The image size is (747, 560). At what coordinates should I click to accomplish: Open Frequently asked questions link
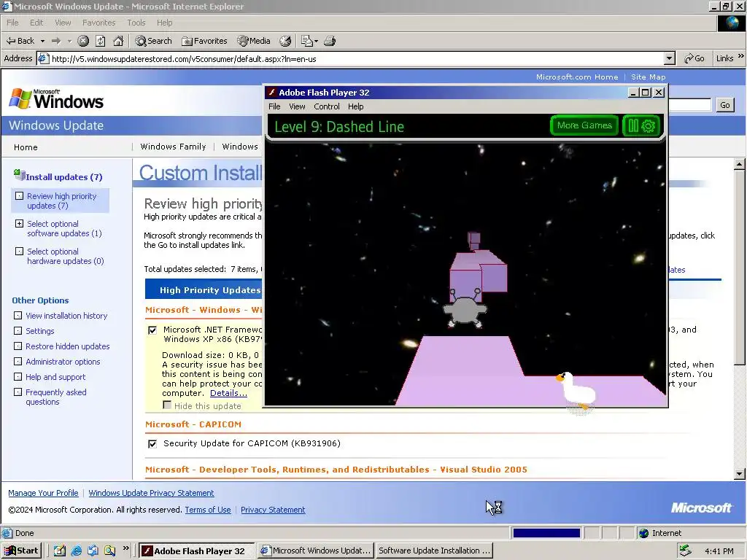(x=55, y=397)
